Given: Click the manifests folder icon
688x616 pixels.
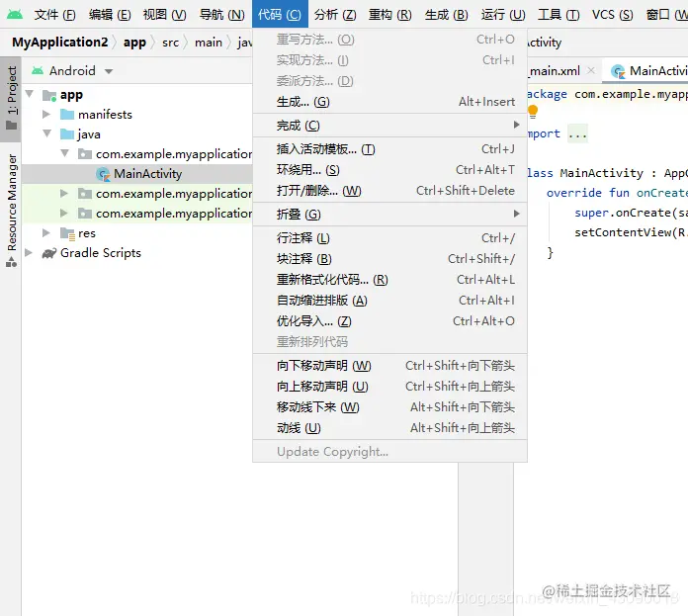Looking at the screenshot, I should point(67,115).
